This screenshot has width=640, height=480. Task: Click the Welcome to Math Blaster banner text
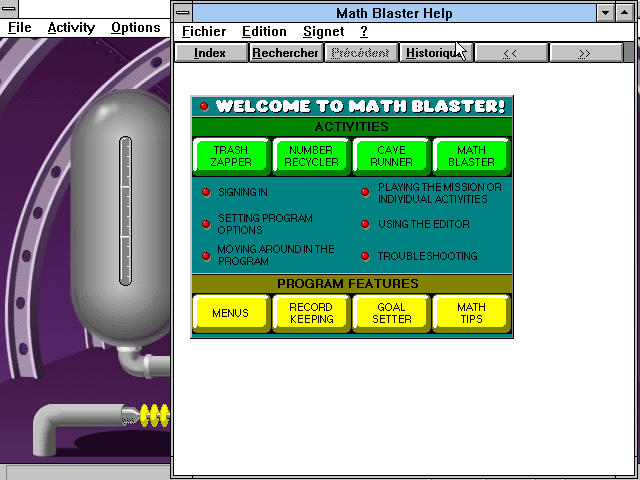pyautogui.click(x=360, y=106)
